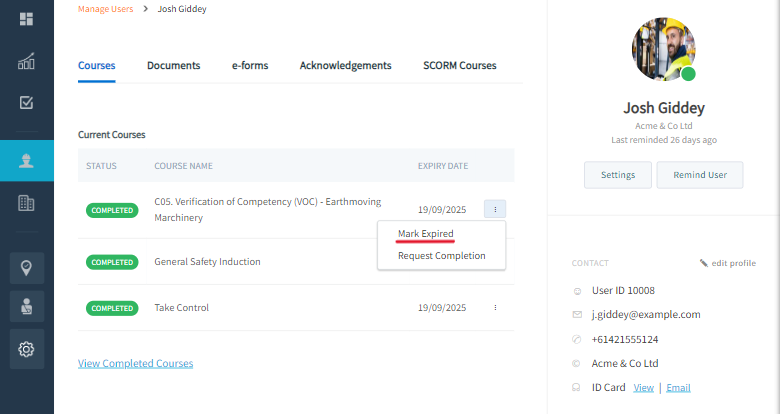780x414 pixels.
Task: Open the checklist tasks sidebar icon
Action: point(26,103)
